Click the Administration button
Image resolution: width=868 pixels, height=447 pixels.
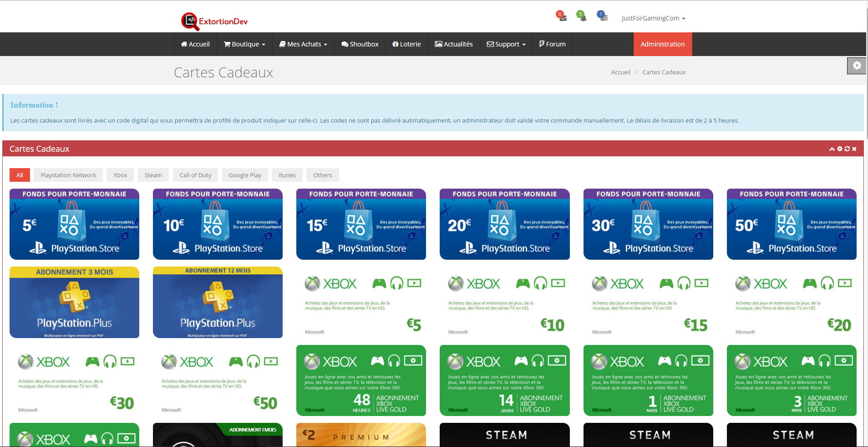click(663, 44)
